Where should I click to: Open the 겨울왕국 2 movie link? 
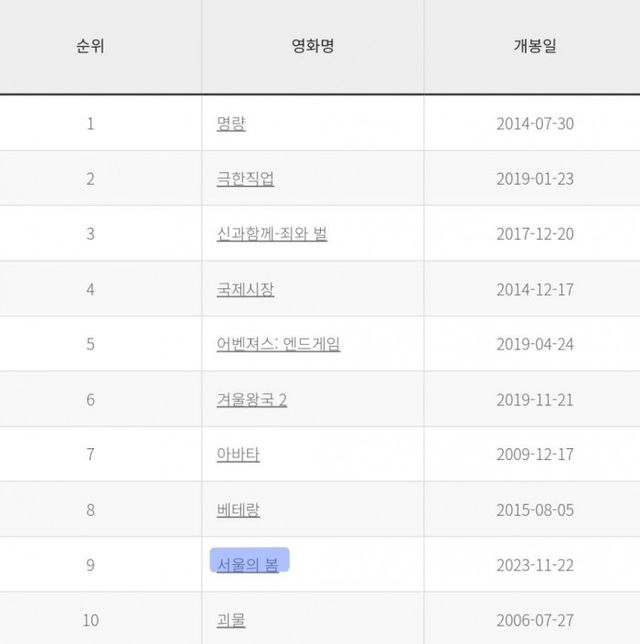pyautogui.click(x=252, y=400)
